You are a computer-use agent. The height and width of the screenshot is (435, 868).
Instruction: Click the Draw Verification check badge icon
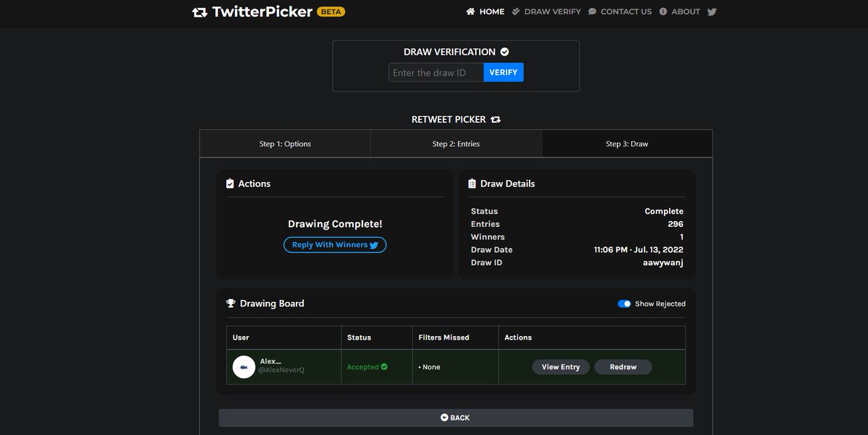[x=505, y=52]
